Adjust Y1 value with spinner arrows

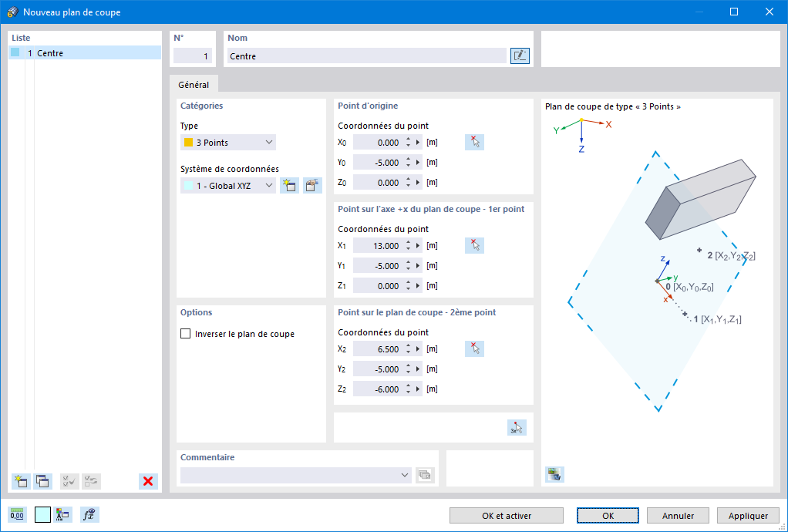coord(409,266)
